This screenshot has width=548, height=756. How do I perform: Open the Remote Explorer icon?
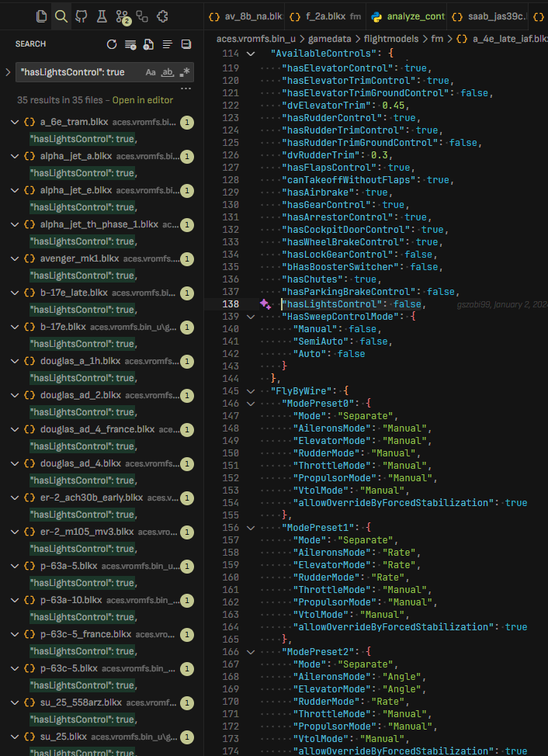tap(142, 16)
